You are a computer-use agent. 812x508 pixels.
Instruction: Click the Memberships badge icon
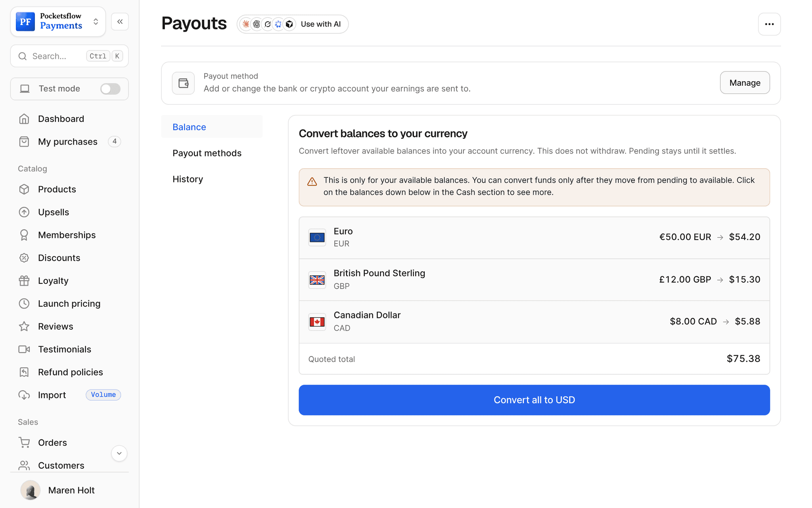[x=24, y=235]
